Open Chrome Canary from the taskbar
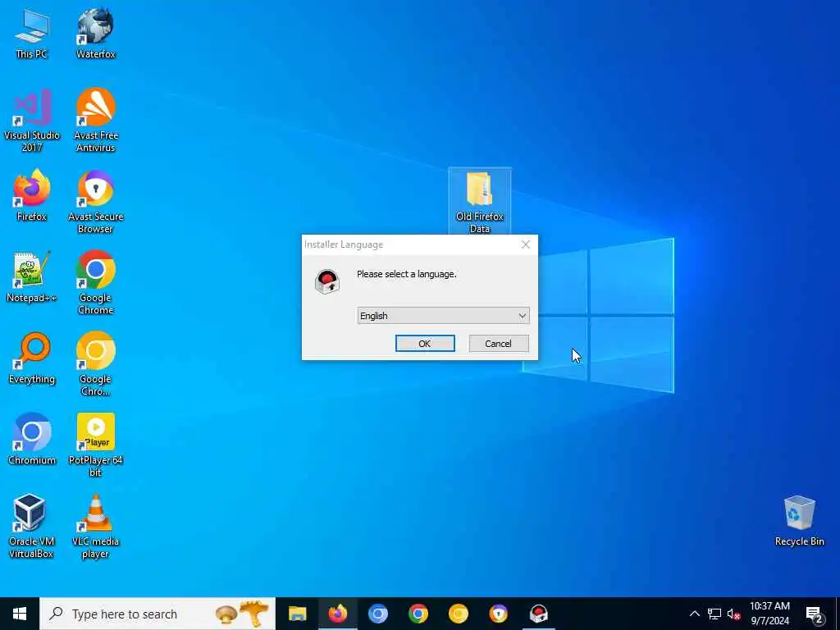 tap(458, 614)
